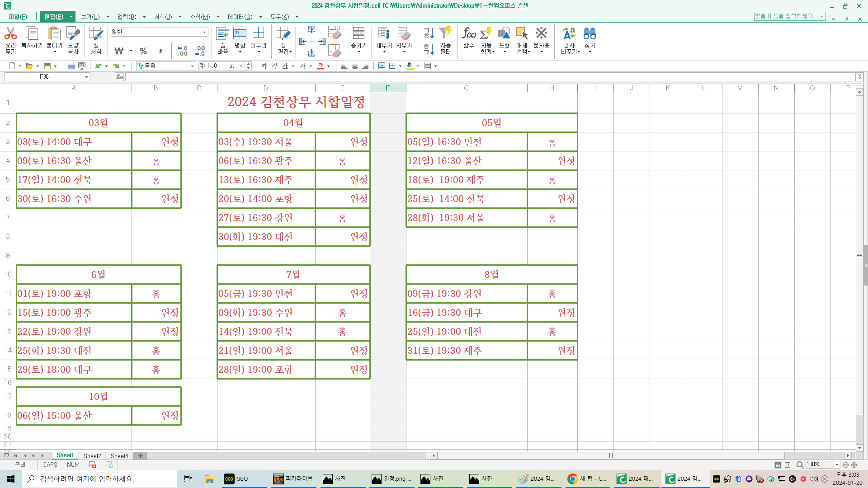Image resolution: width=868 pixels, height=488 pixels.
Task: Click the Cut (오려두기) scissors icon
Action: point(10,33)
